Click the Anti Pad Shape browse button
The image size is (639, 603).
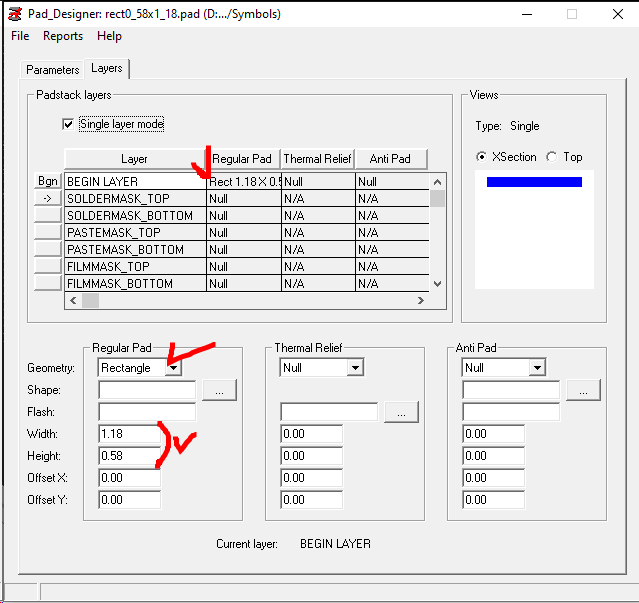coord(584,390)
